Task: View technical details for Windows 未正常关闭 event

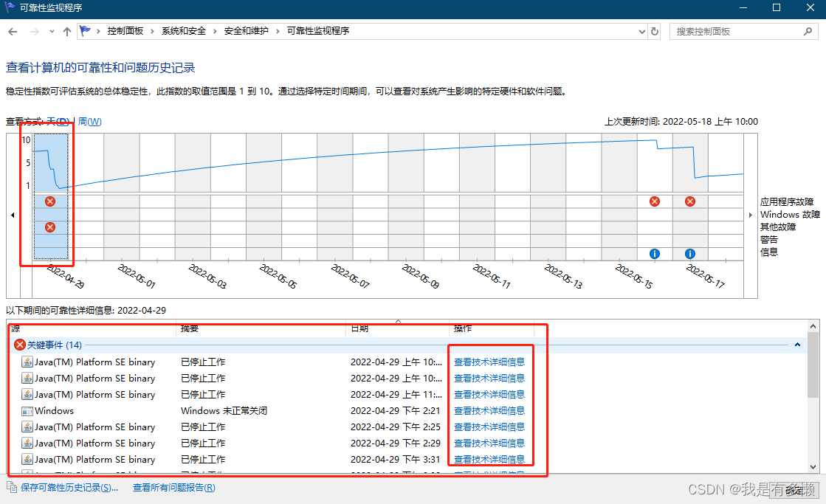Action: point(489,411)
